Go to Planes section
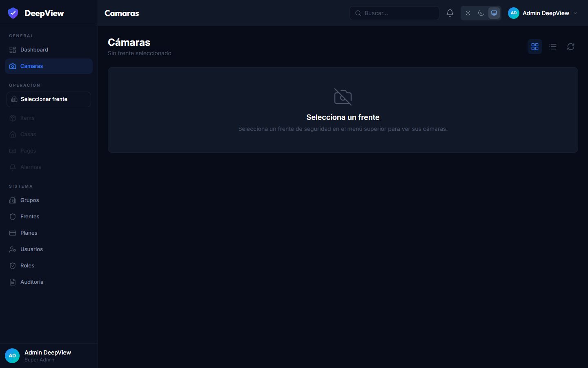The width and height of the screenshot is (588, 368). point(49,233)
